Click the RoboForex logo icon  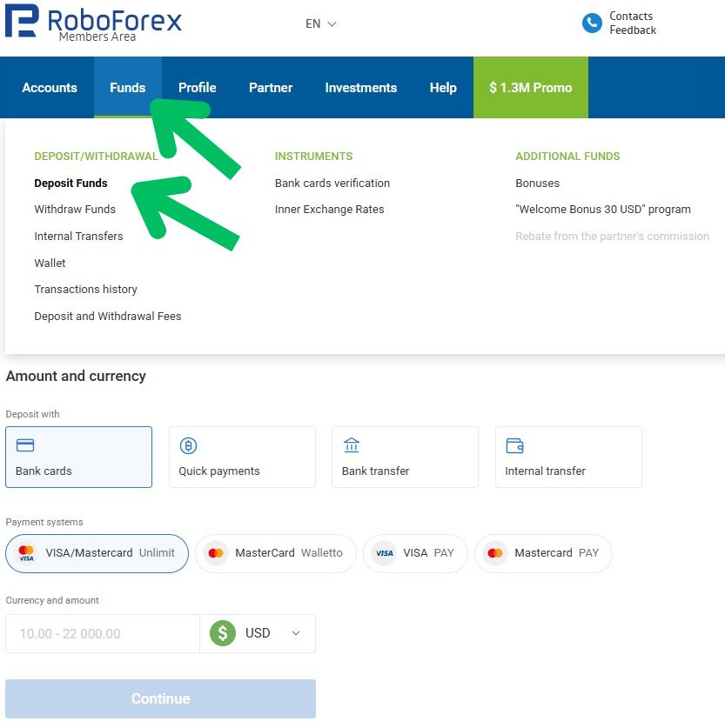point(21,21)
